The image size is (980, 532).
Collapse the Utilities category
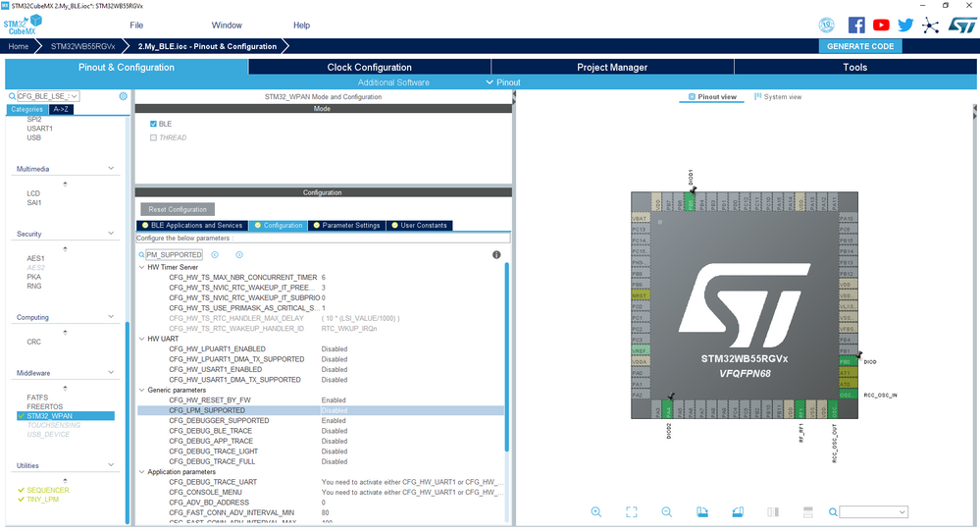(x=111, y=464)
